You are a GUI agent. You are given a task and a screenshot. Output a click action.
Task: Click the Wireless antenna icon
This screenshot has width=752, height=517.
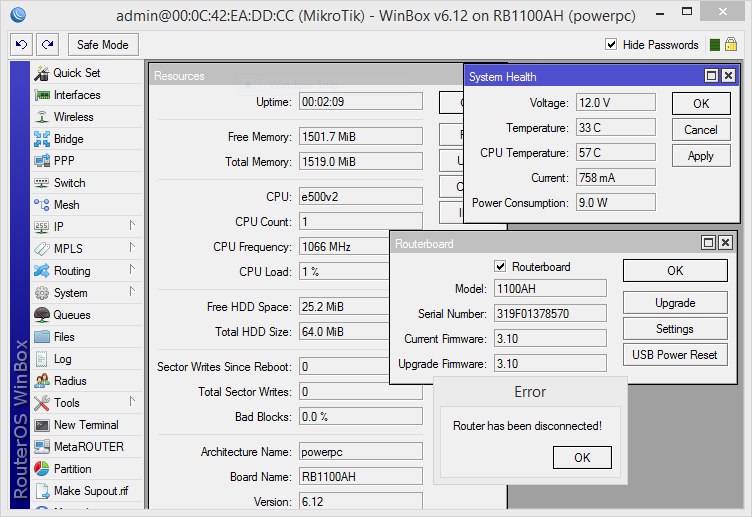42,117
